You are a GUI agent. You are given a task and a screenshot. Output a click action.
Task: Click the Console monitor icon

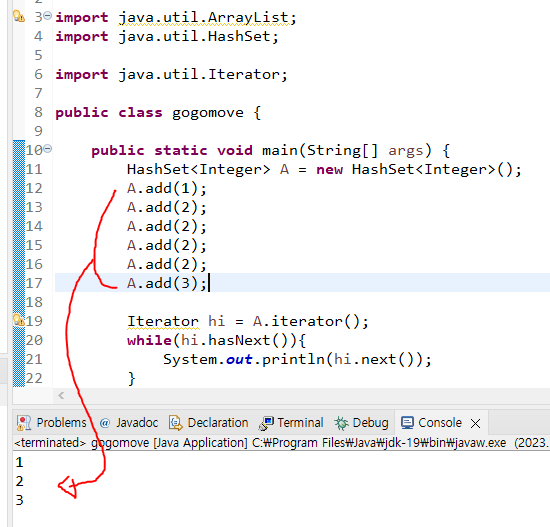(x=407, y=423)
